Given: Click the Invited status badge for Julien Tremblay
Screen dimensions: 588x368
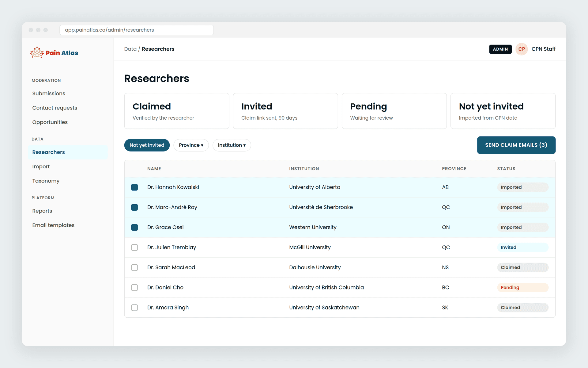Looking at the screenshot, I should [x=523, y=247].
